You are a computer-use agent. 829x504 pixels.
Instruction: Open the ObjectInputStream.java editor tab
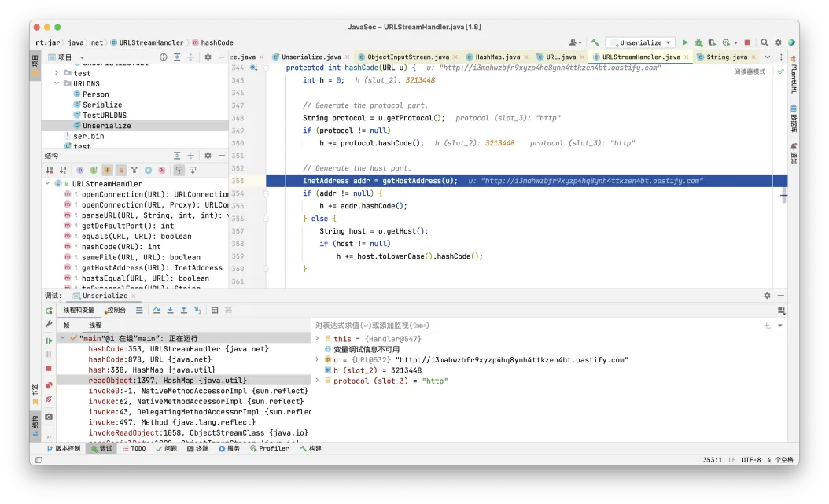(407, 57)
